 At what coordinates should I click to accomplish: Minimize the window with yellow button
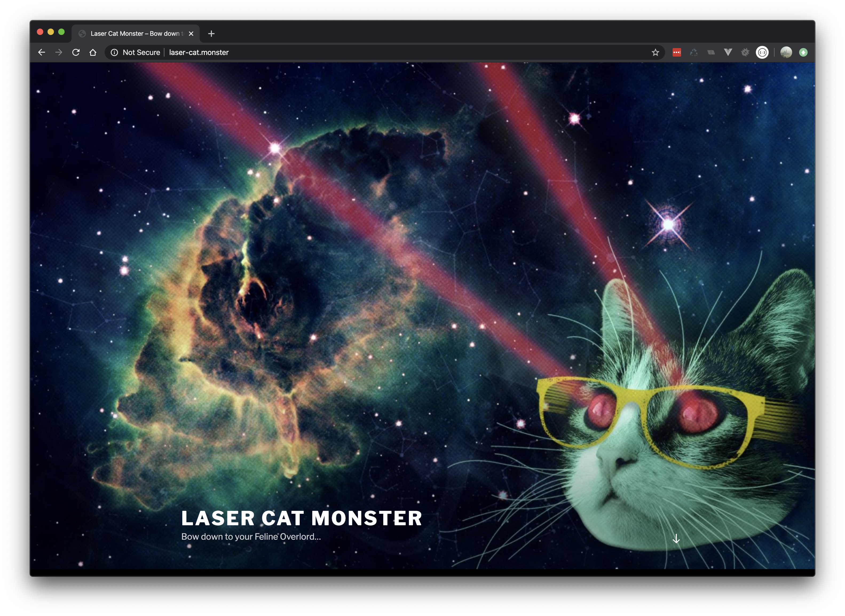[x=51, y=32]
